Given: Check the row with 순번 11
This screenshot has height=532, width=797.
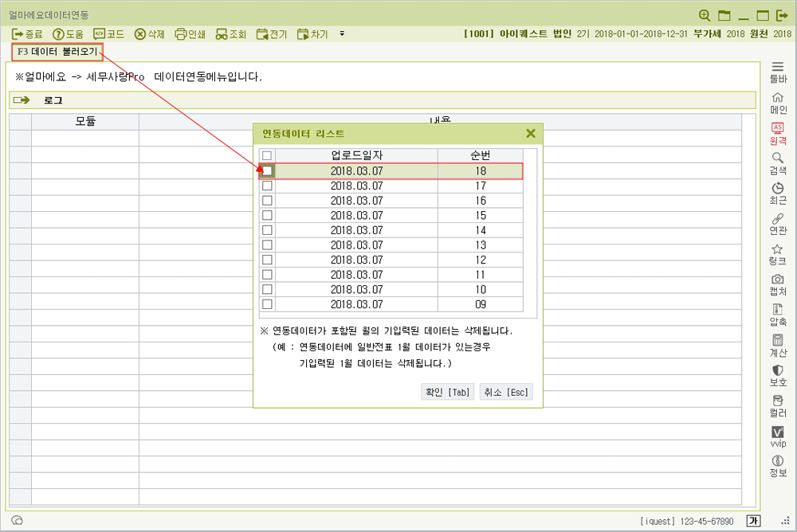Looking at the screenshot, I should 267,275.
